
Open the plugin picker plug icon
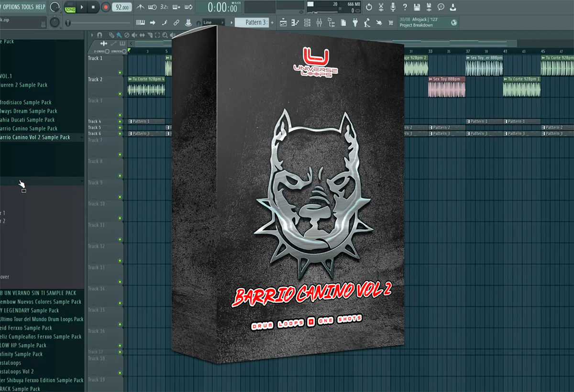pyautogui.click(x=355, y=22)
